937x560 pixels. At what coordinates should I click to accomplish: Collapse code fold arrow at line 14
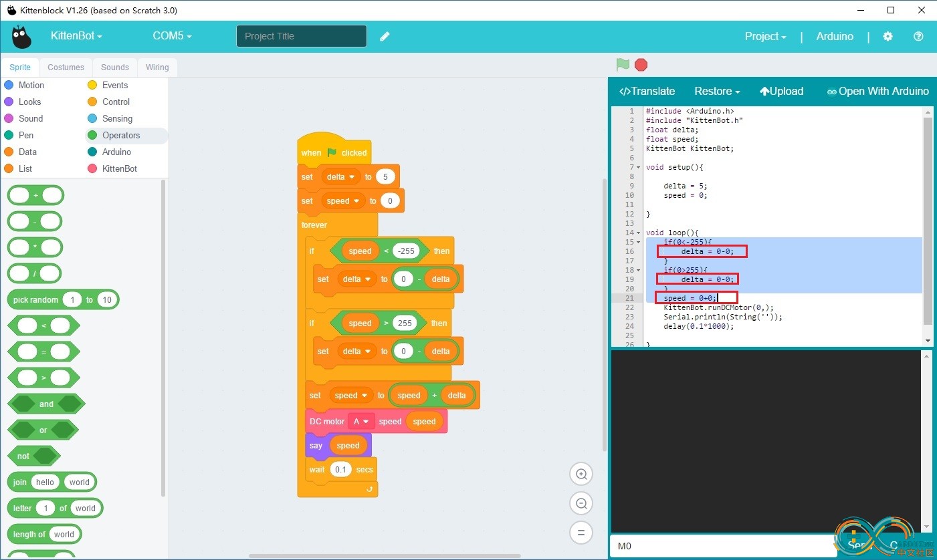639,233
